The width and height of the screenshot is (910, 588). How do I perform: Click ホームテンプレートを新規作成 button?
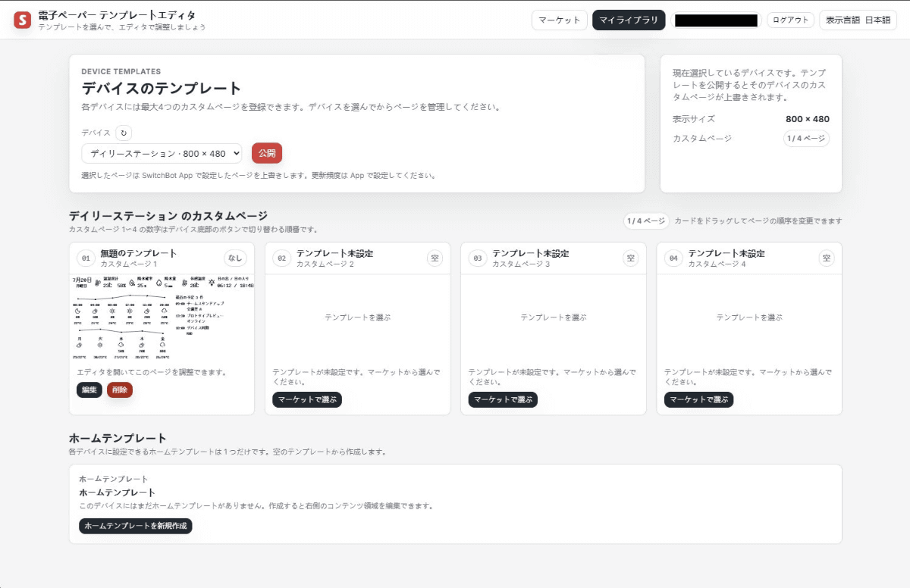[136, 526]
